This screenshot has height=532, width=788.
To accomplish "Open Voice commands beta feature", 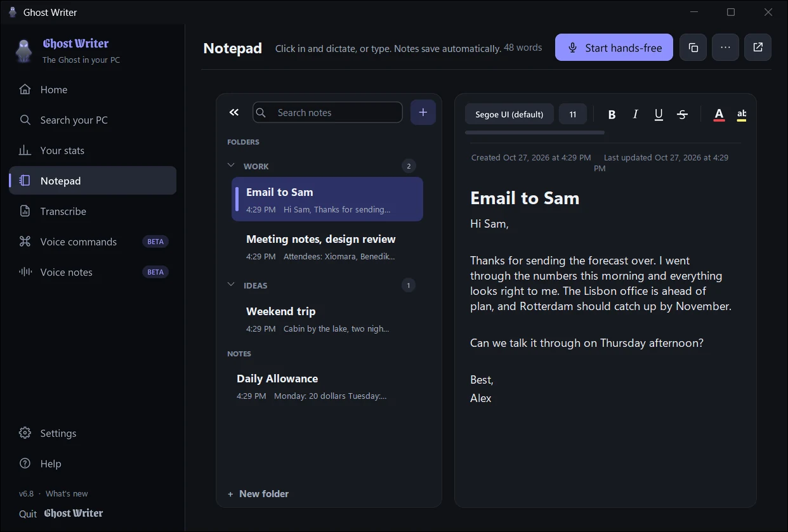I will click(x=93, y=242).
